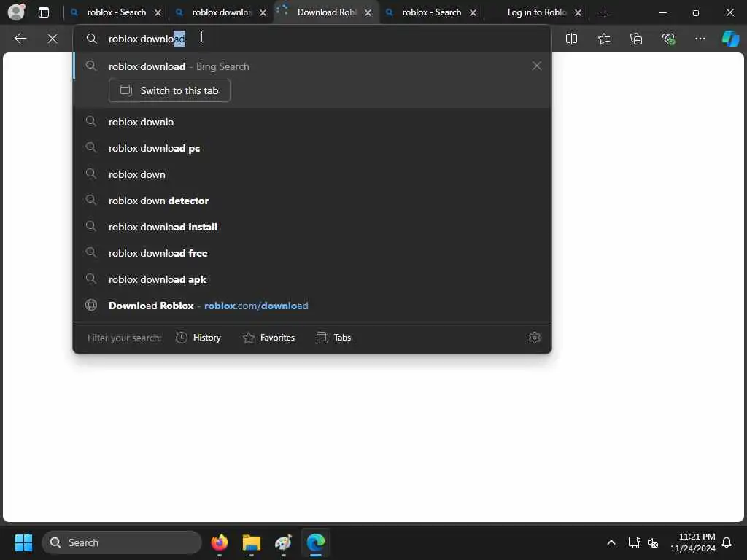Open the network status tray icon
Image resolution: width=747 pixels, height=560 pixels.
tap(634, 542)
